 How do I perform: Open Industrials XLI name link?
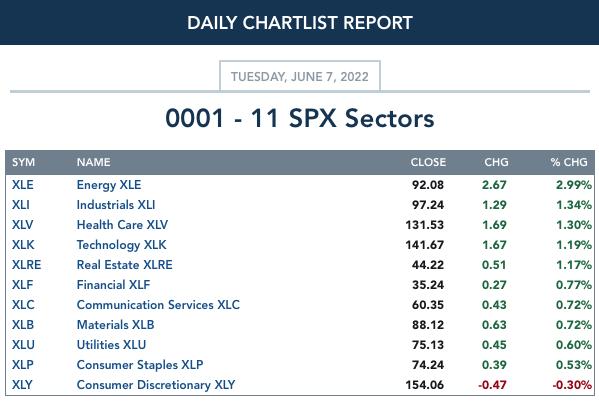tap(116, 205)
